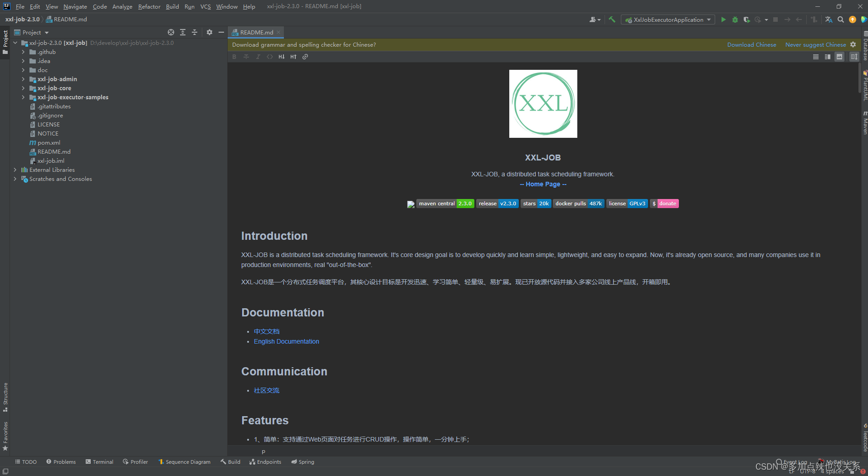
Task: Toggle the Database tool window
Action: click(864, 46)
